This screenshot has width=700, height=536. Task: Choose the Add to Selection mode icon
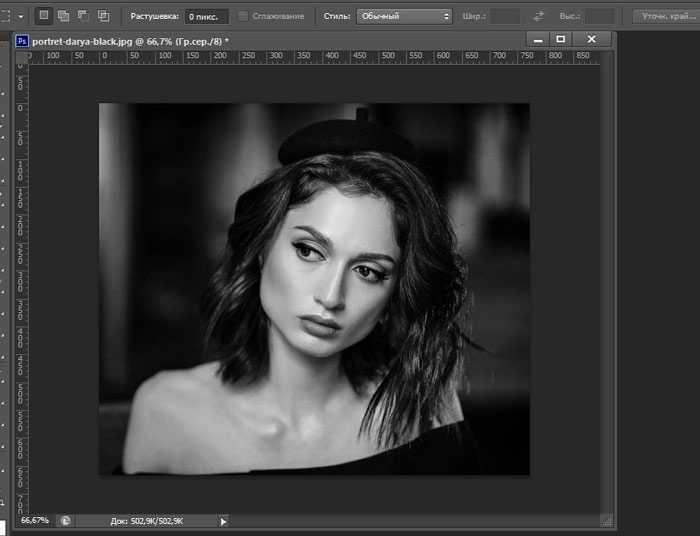click(x=64, y=16)
